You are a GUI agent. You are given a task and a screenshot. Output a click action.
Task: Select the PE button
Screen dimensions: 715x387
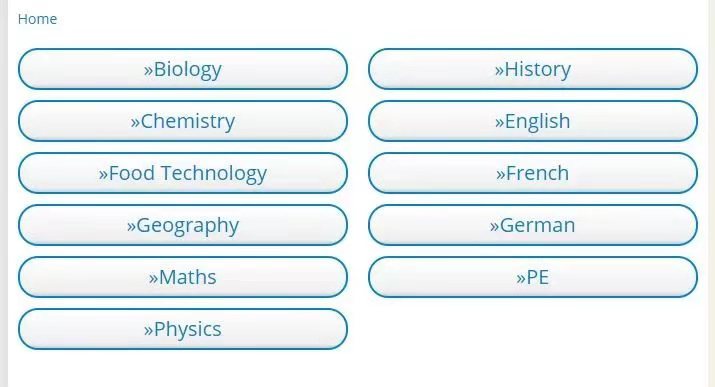(x=533, y=277)
